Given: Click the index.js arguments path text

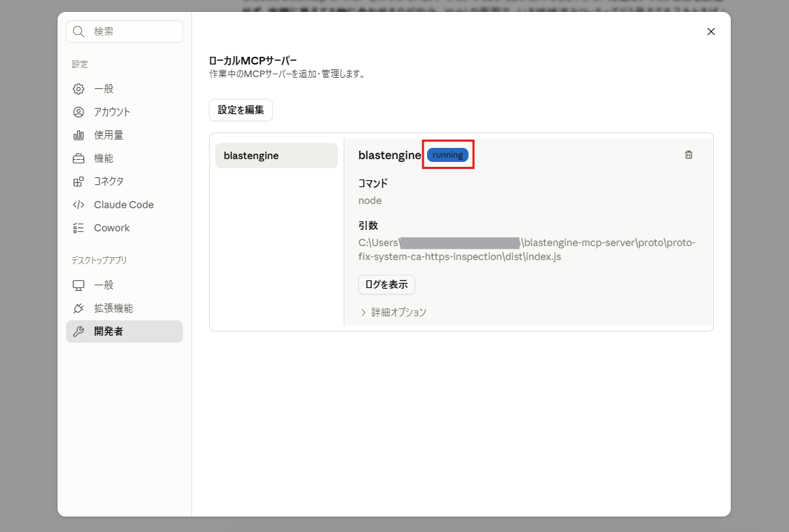Looking at the screenshot, I should [527, 250].
